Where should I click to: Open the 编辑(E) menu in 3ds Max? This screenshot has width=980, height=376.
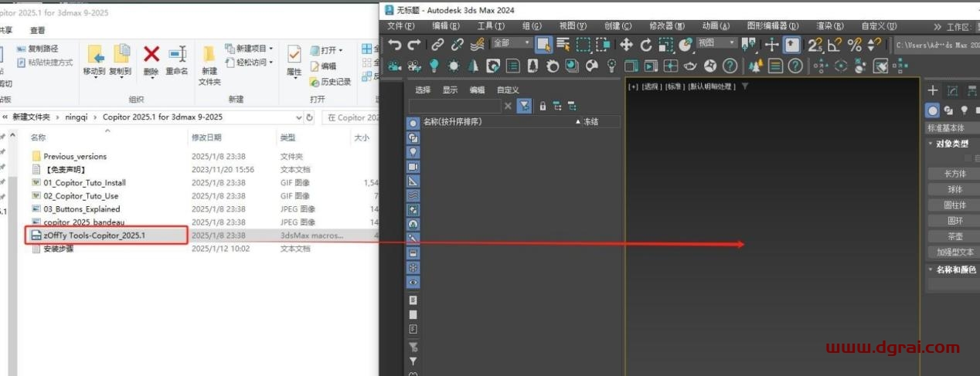tap(445, 26)
